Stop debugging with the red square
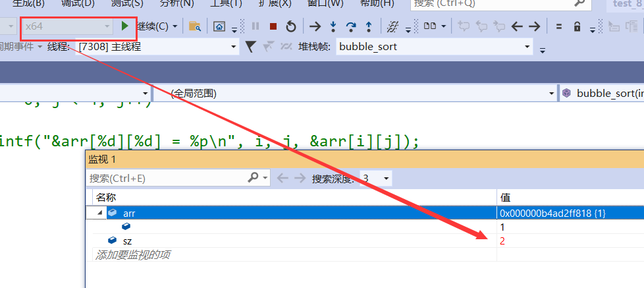This screenshot has width=644, height=288. (x=273, y=27)
